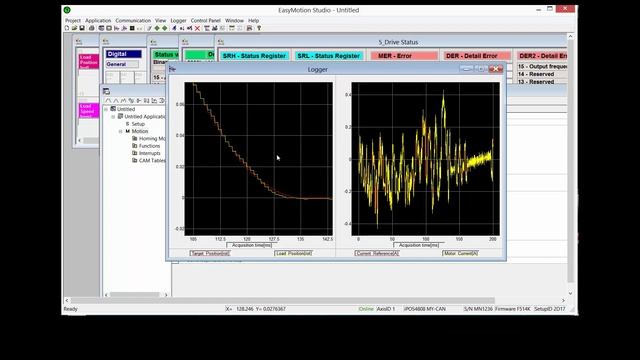The image size is (640, 360).
Task: Click 'AxisID 1' in the status bar
Action: click(386, 309)
